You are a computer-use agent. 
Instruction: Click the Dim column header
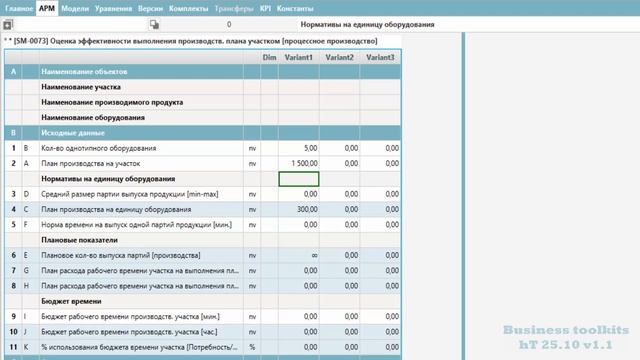click(x=269, y=58)
